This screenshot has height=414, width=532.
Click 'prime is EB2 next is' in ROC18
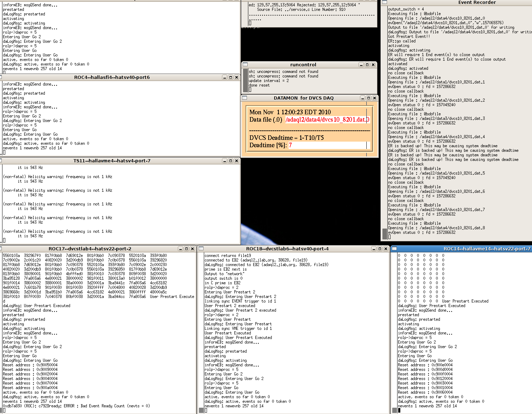pyautogui.click(x=226, y=269)
